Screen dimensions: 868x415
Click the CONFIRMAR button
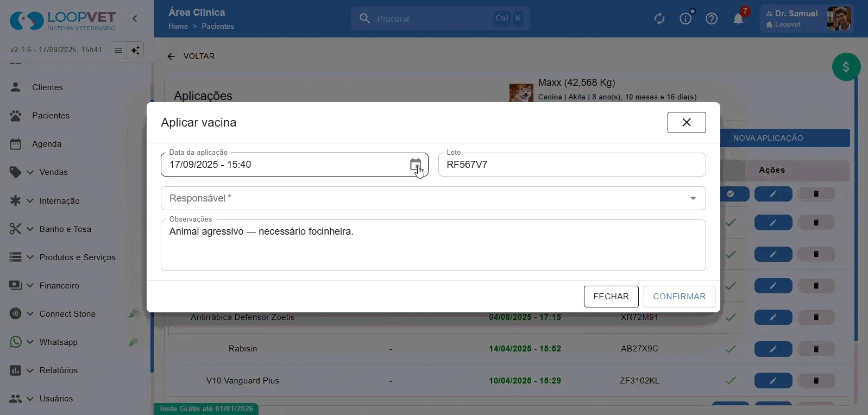click(x=679, y=297)
